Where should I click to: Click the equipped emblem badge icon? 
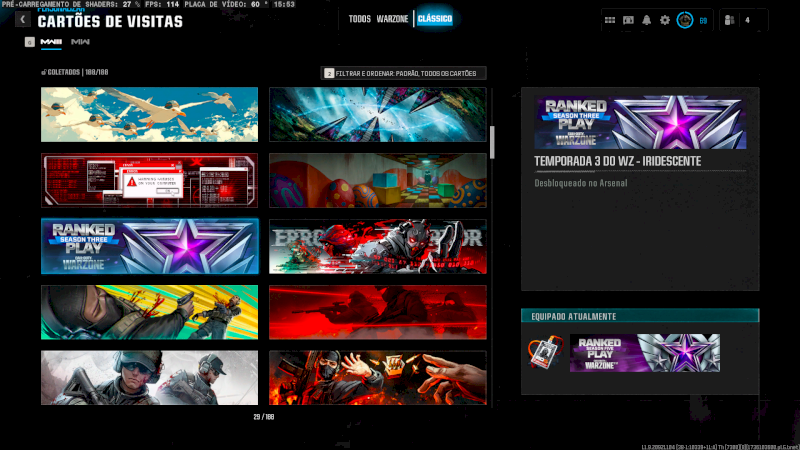click(x=545, y=352)
